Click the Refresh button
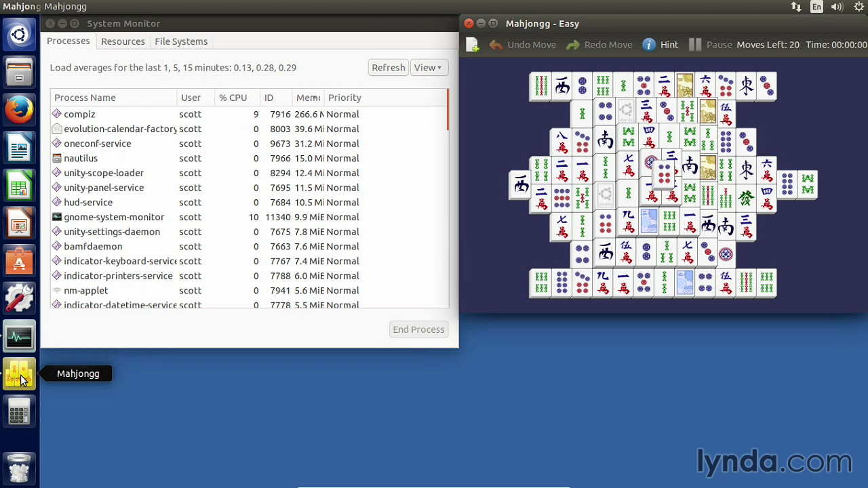This screenshot has height=488, width=868. click(388, 67)
